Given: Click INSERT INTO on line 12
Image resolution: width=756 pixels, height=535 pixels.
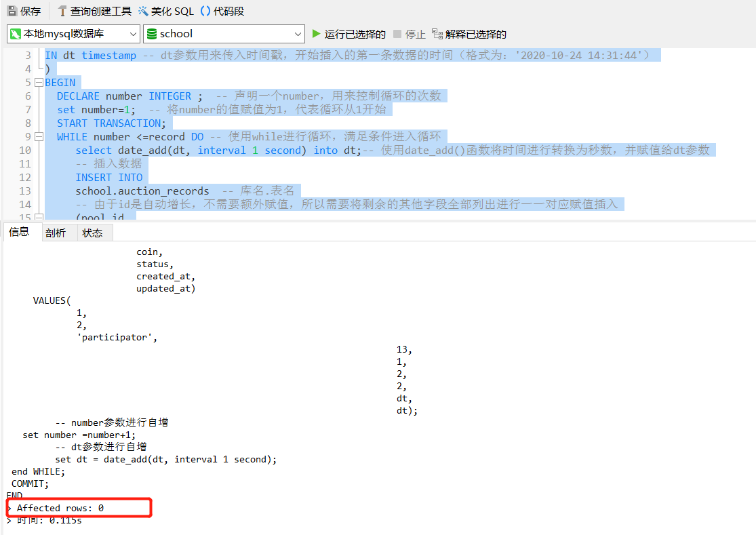Looking at the screenshot, I should pyautogui.click(x=109, y=178).
